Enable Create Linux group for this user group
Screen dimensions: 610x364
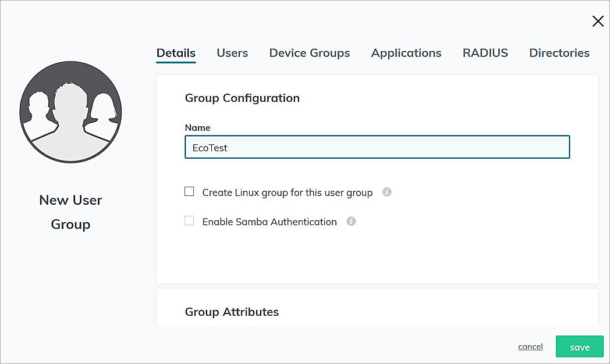click(x=189, y=191)
